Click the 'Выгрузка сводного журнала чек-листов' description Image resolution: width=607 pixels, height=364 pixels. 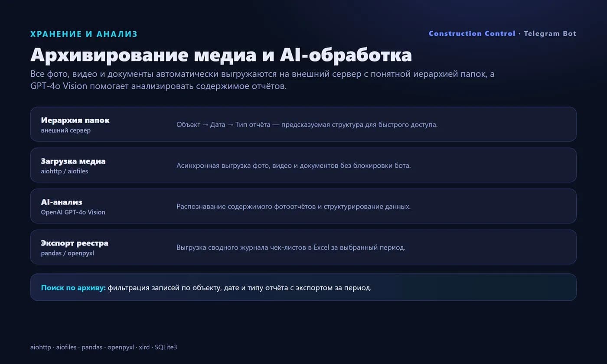coord(291,247)
